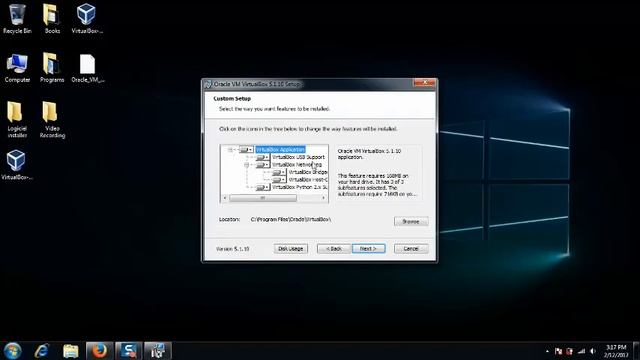Switch to Firefox on the taskbar
The image size is (640, 360).
pos(99,351)
